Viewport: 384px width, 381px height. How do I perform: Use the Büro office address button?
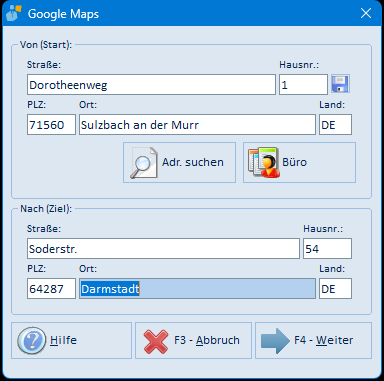pos(299,162)
